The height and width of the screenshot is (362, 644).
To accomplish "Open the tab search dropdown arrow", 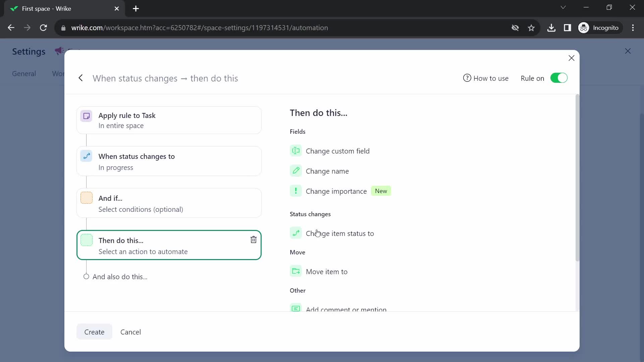I will (563, 7).
